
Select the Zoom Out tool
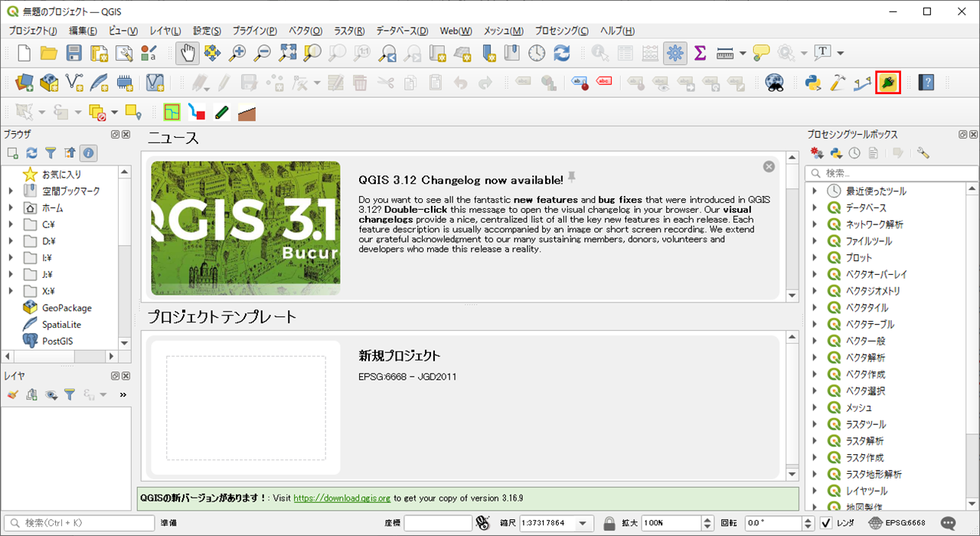pos(262,53)
